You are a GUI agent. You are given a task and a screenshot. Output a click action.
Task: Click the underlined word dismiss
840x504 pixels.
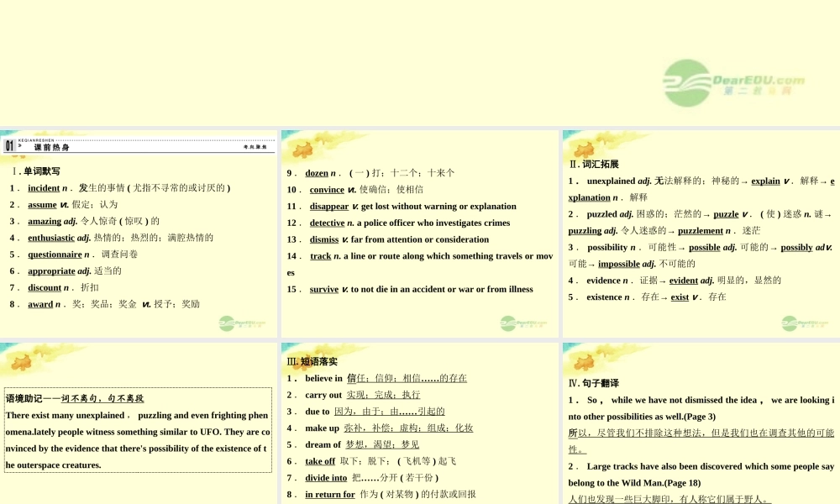324,239
